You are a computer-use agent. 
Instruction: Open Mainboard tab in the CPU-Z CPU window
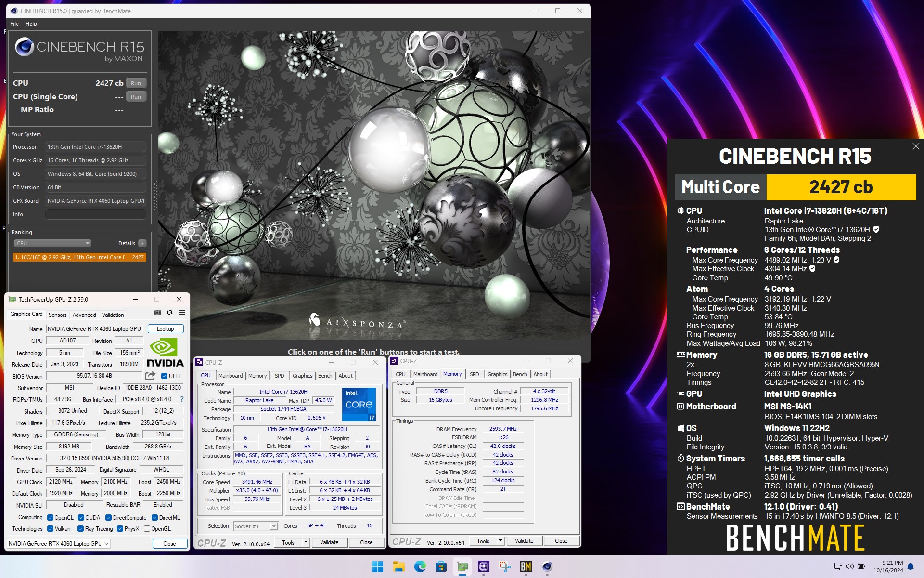click(x=231, y=376)
